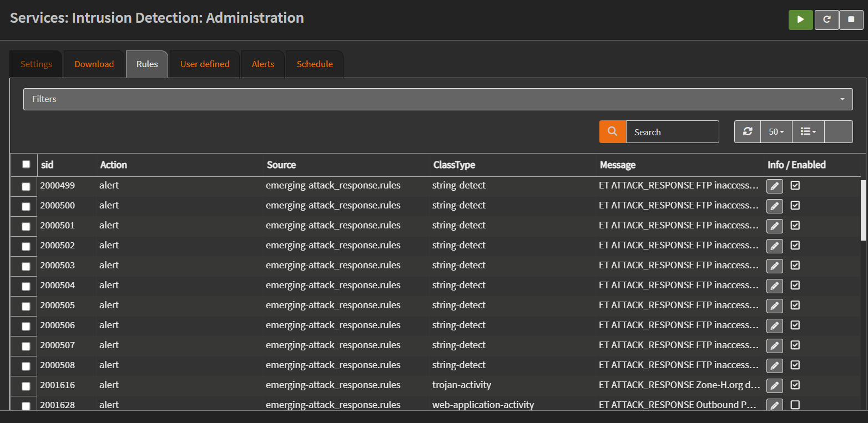This screenshot has width=868, height=423.
Task: Refresh the rules table grid
Action: click(748, 132)
